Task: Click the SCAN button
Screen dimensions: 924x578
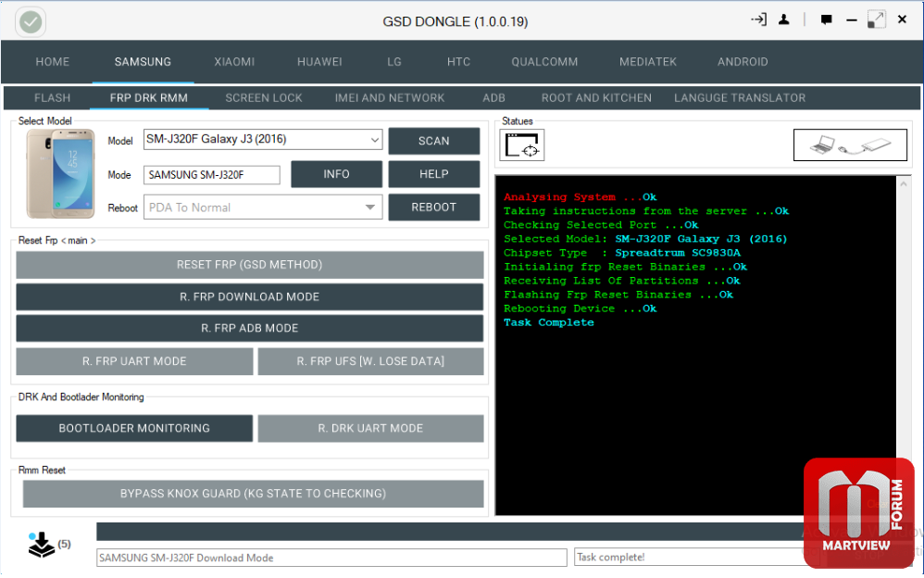Action: tap(433, 142)
